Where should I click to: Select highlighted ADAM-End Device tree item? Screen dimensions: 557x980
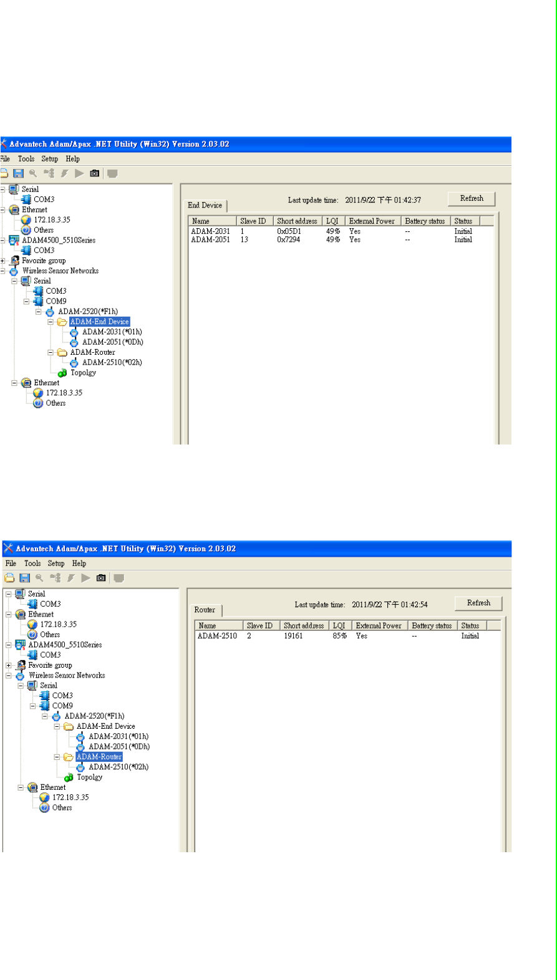[100, 322]
